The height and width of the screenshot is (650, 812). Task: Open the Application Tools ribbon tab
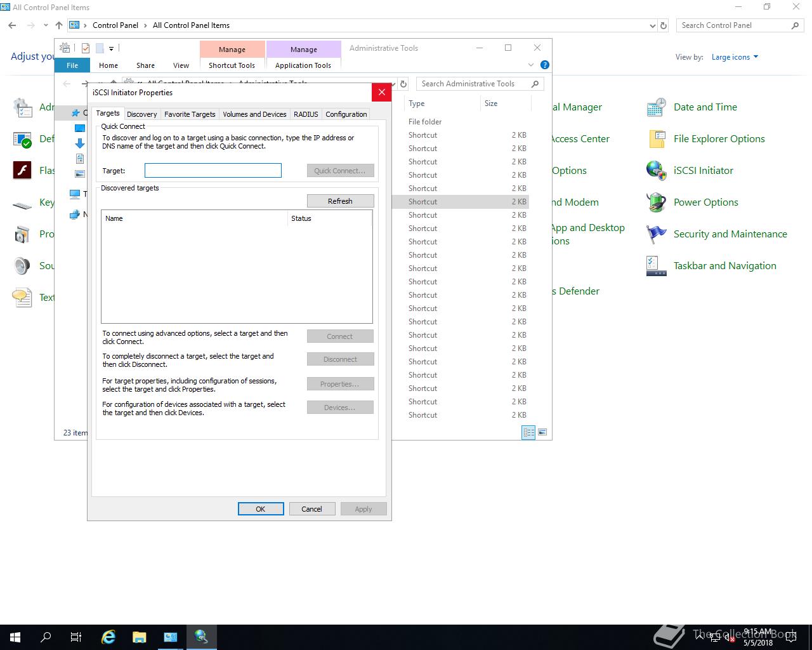click(303, 65)
